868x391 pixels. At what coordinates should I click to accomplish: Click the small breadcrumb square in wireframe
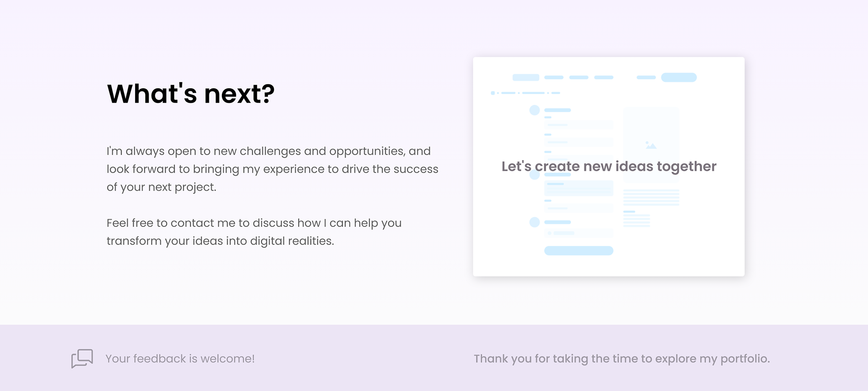click(493, 93)
